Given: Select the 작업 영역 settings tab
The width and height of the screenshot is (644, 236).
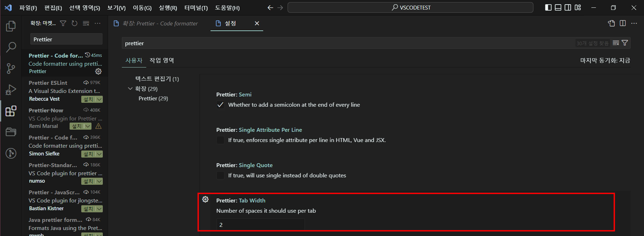Looking at the screenshot, I should tap(161, 60).
